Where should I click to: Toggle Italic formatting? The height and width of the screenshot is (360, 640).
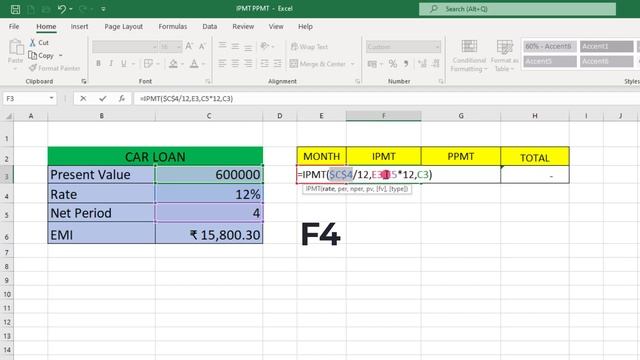click(x=111, y=64)
